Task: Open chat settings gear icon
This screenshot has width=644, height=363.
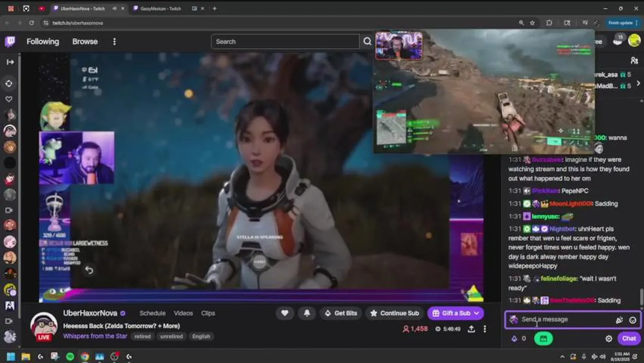Action: pyautogui.click(x=609, y=339)
